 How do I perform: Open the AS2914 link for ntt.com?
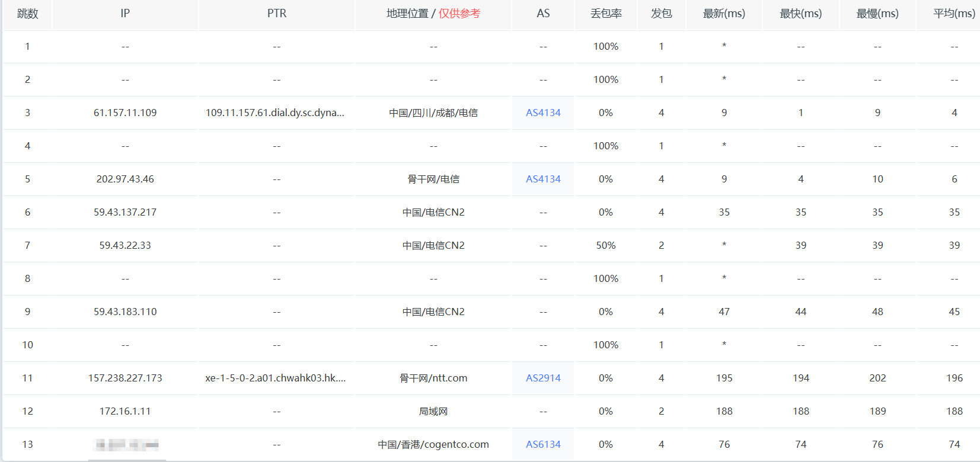(x=542, y=378)
